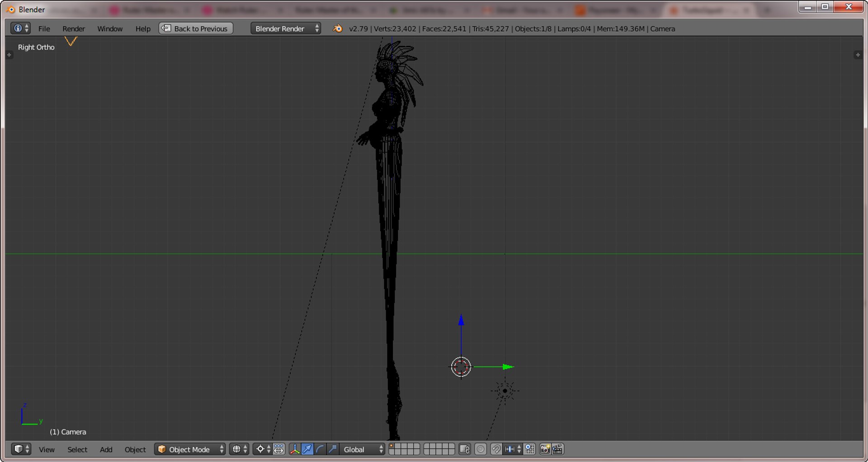Viewport: 868px width, 462px height.
Task: Click the blue Z-axis manipulator arrow
Action: click(461, 320)
